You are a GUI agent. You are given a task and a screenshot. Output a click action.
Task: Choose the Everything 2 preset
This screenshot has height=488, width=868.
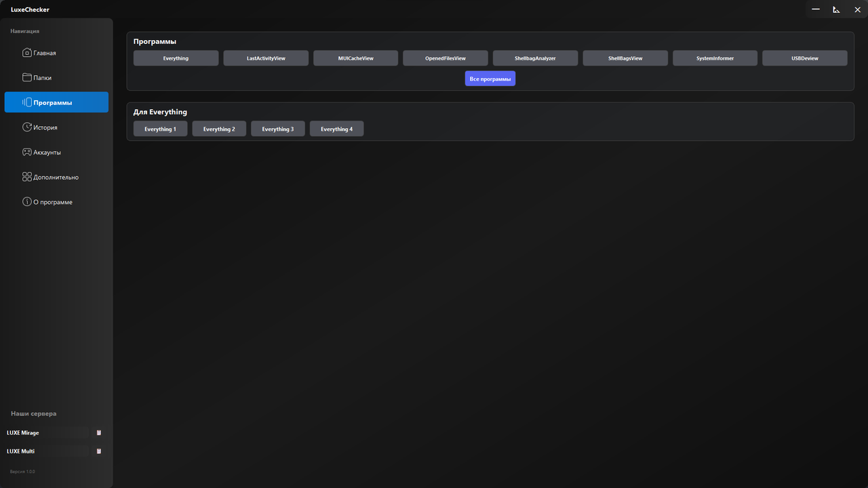219,129
